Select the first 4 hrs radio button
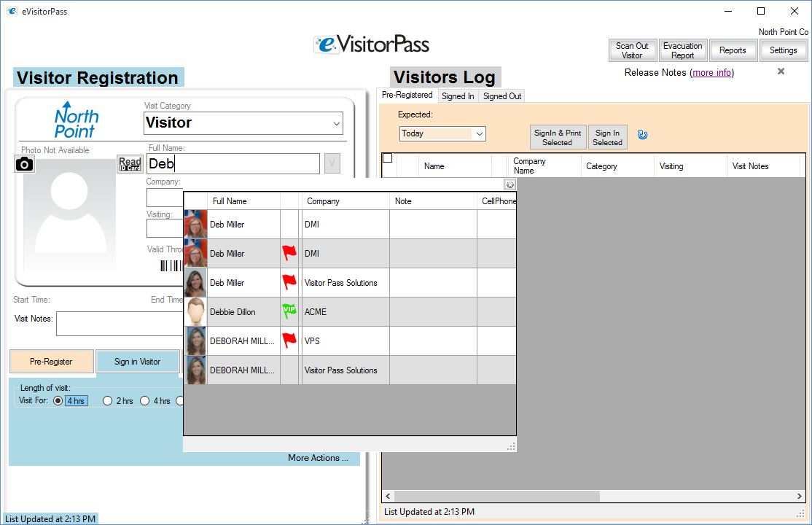Screen dimensions: 812x525 pos(58,400)
